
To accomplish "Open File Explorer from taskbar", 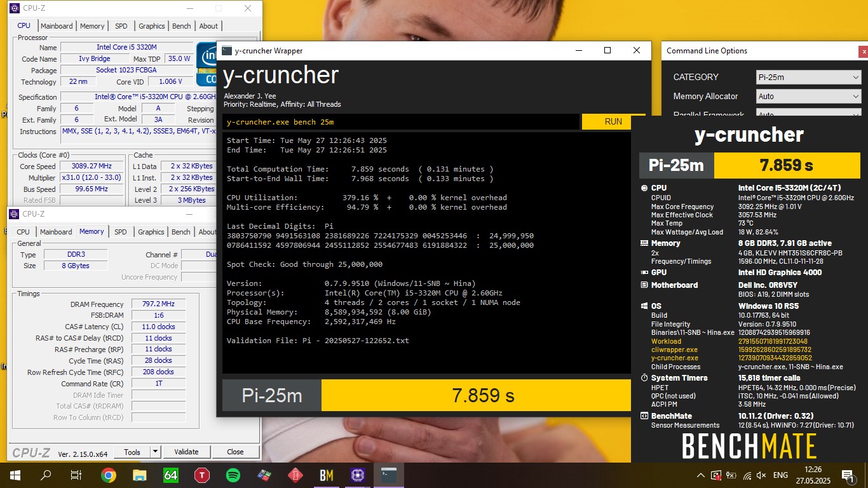I will (x=140, y=475).
